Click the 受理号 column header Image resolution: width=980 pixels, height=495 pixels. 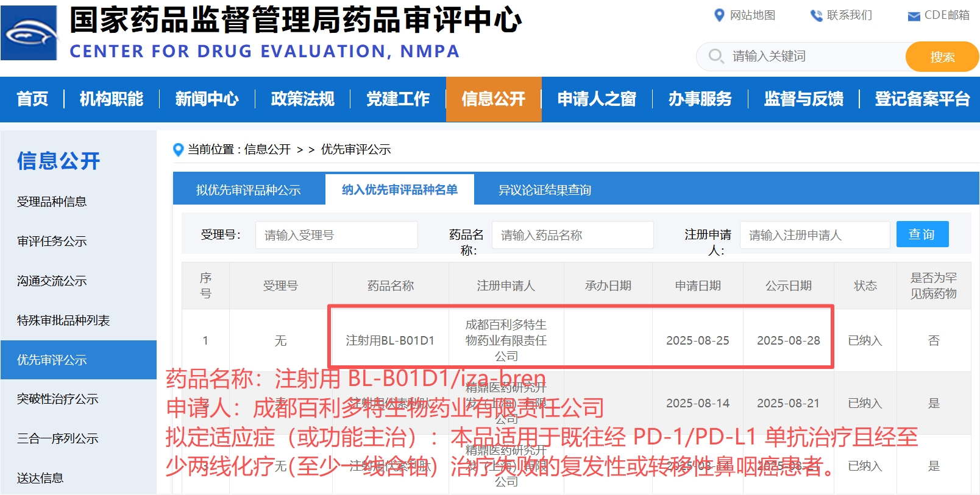click(280, 286)
